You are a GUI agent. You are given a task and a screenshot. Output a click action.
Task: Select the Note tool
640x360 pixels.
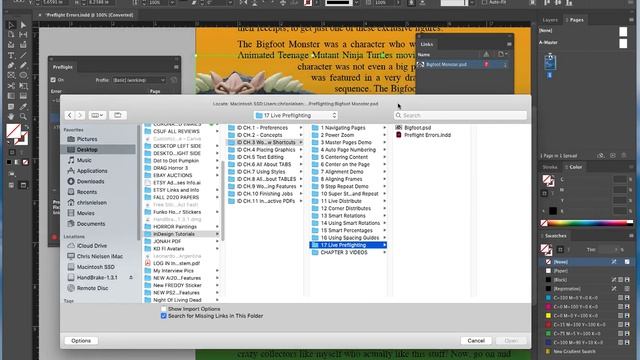click(11, 107)
